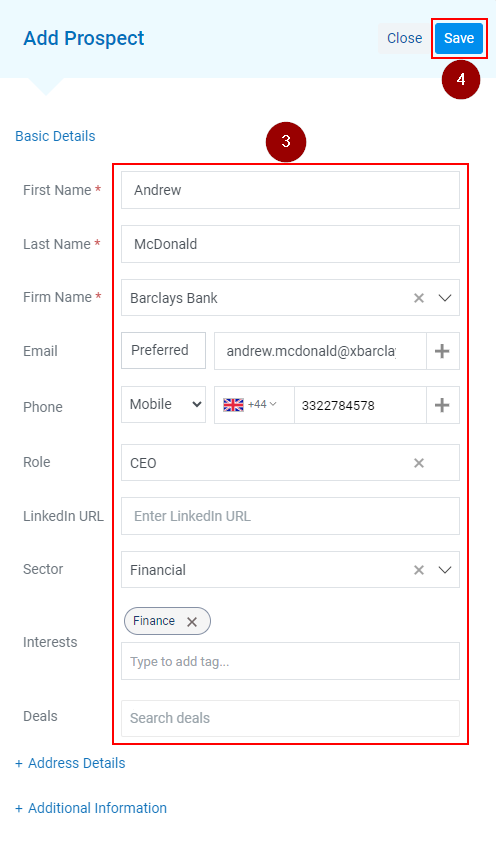This screenshot has width=496, height=841.
Task: Expand the Address Details section
Action: 70,763
